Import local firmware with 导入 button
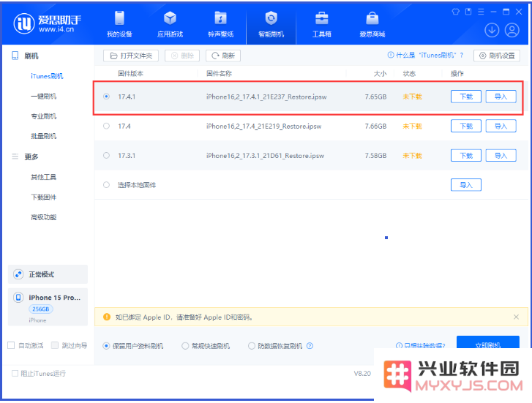 (466, 185)
